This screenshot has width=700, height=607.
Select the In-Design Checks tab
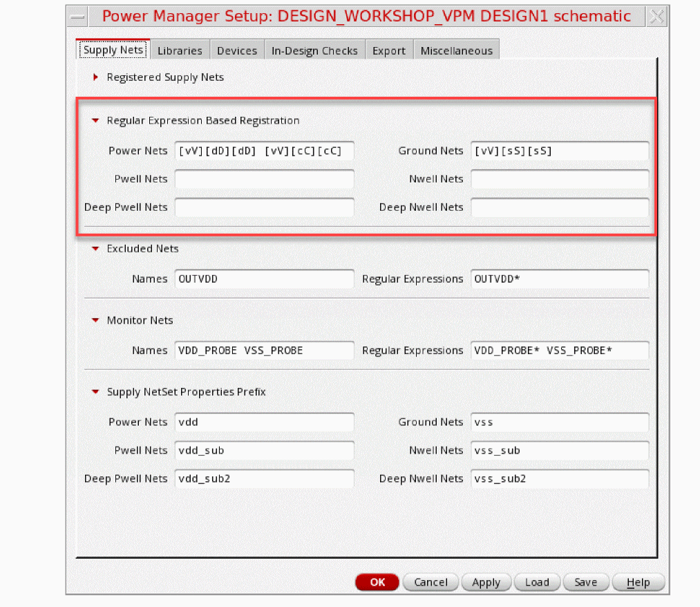click(314, 50)
